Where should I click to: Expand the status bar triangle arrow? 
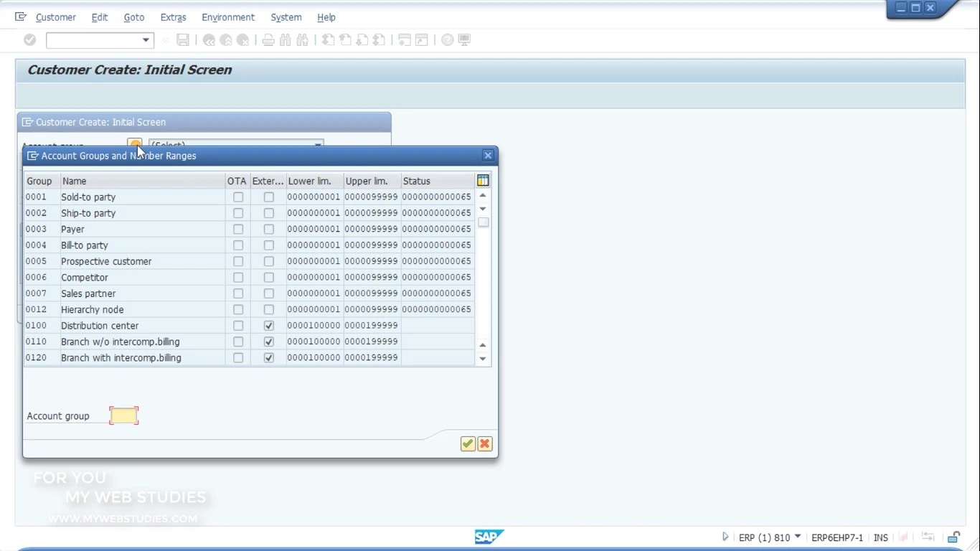[x=725, y=537]
